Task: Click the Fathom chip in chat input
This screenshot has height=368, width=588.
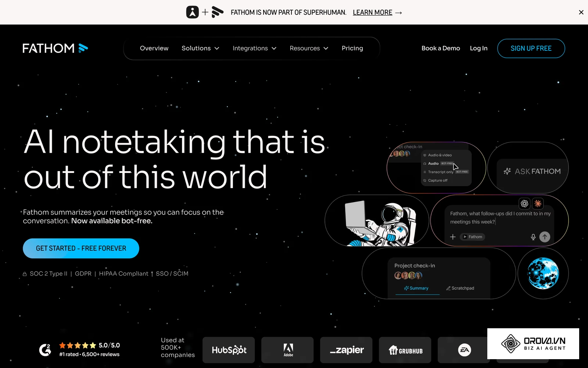Action: pyautogui.click(x=473, y=237)
